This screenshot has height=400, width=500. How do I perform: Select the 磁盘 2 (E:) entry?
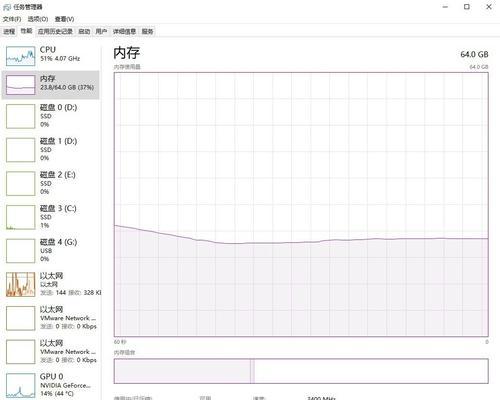[x=51, y=183]
